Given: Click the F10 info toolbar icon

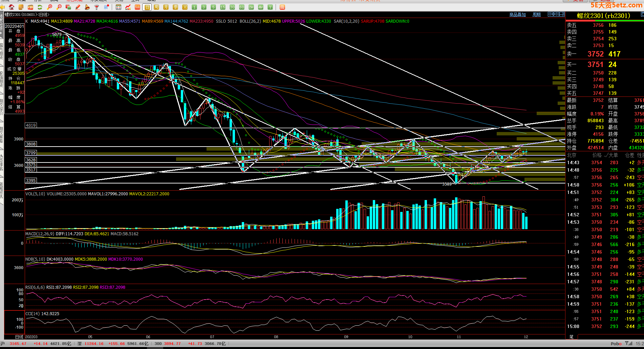Looking at the screenshot, I should (x=30, y=7).
